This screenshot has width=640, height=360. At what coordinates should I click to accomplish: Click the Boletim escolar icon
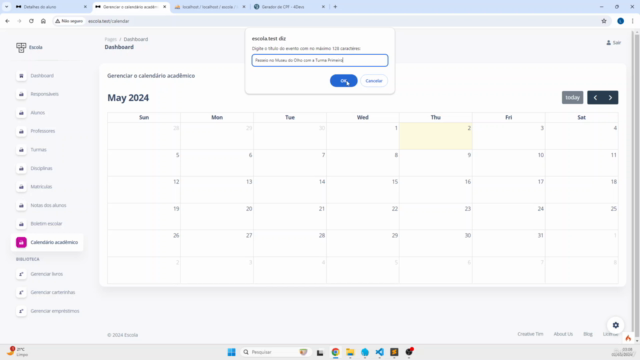21,224
